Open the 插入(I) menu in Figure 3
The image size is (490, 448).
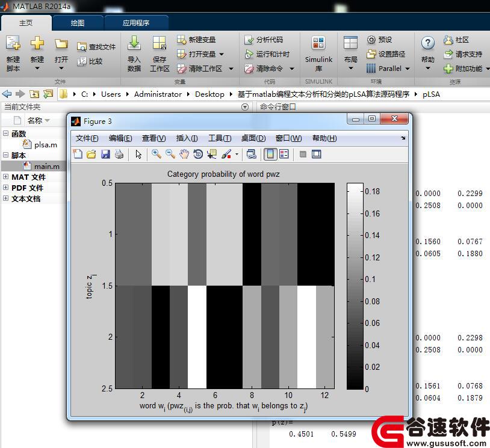pos(187,138)
